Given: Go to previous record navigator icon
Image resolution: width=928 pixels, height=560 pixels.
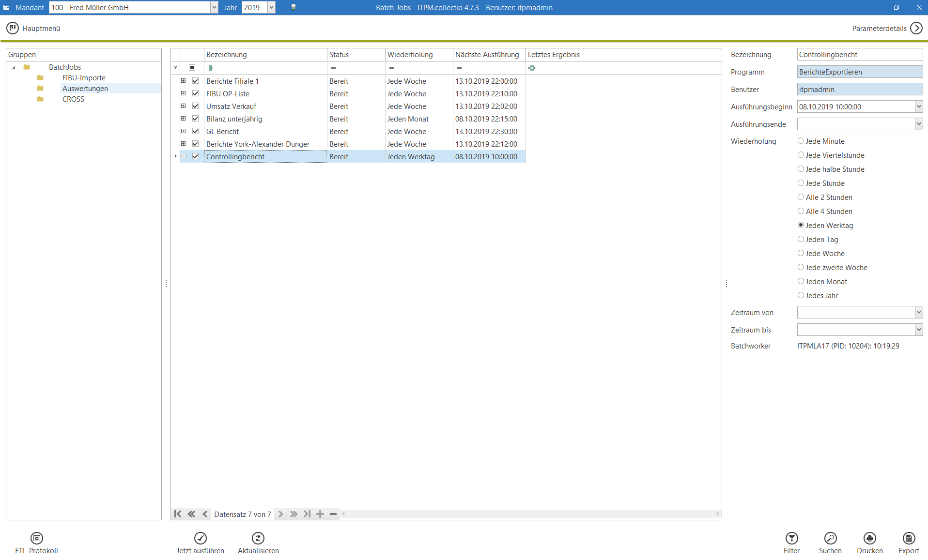Looking at the screenshot, I should pyautogui.click(x=205, y=514).
